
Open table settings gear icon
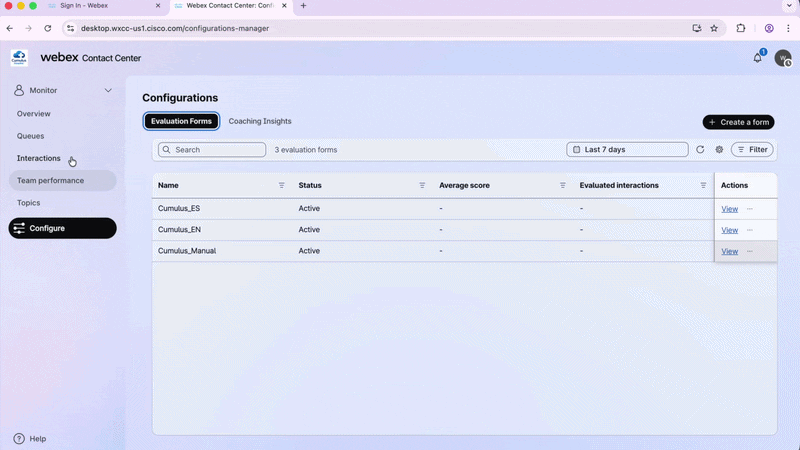click(719, 149)
